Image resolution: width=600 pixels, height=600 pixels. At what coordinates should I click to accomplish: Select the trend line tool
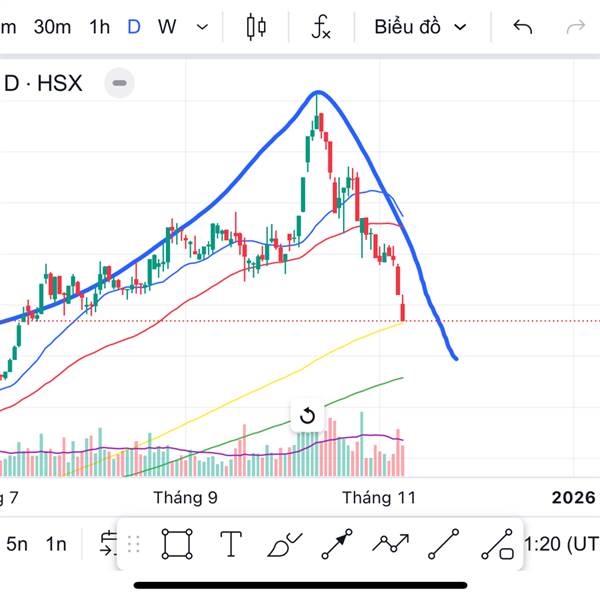(443, 545)
